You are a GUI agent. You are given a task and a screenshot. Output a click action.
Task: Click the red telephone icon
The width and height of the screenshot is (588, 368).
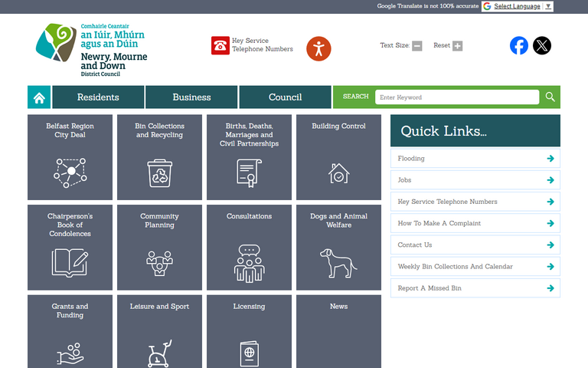(x=220, y=45)
